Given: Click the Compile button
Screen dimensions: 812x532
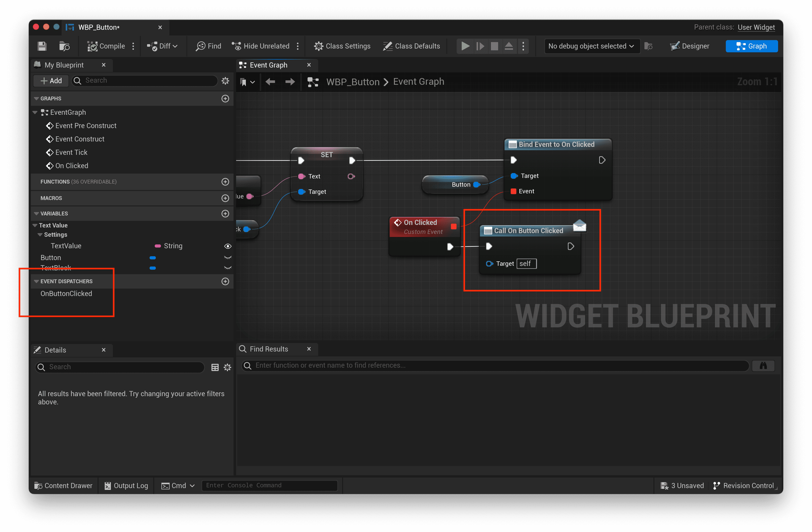Looking at the screenshot, I should pos(106,46).
